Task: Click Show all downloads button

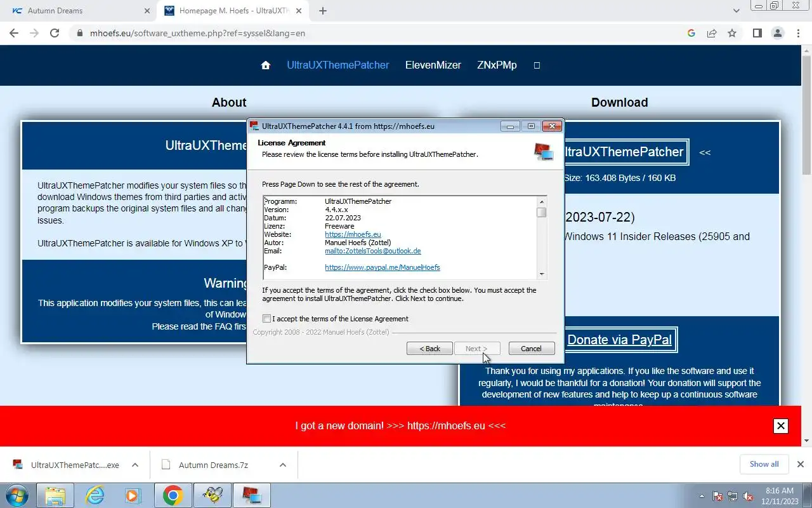Action: 764,464
